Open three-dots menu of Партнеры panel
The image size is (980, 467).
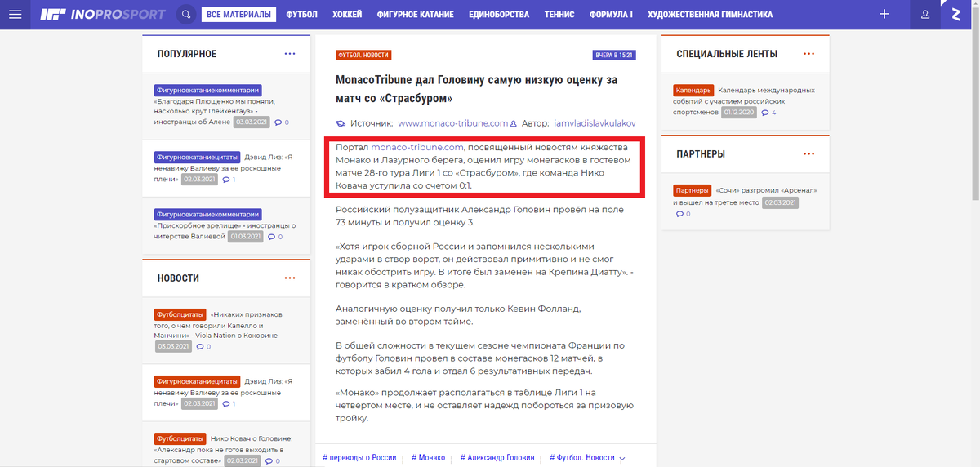[808, 153]
